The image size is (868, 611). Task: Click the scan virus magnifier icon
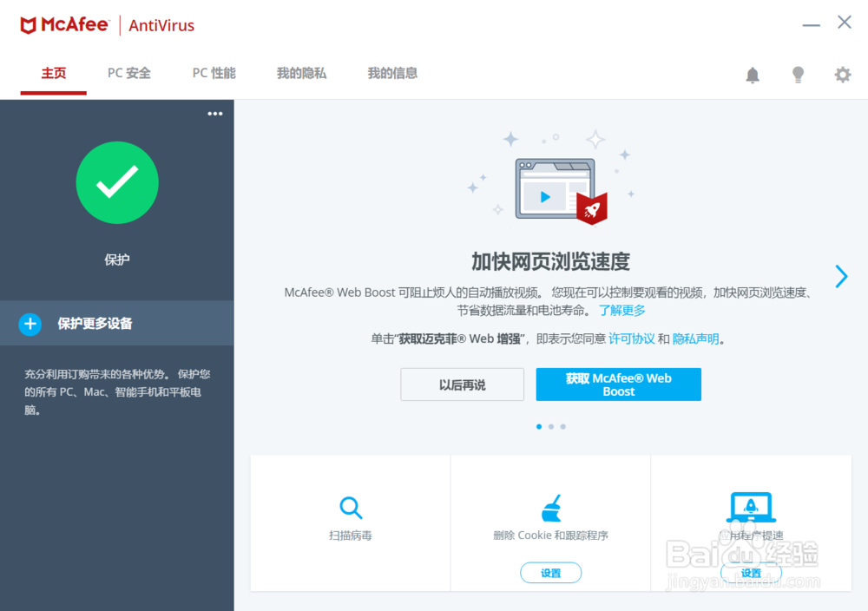pyautogui.click(x=351, y=508)
